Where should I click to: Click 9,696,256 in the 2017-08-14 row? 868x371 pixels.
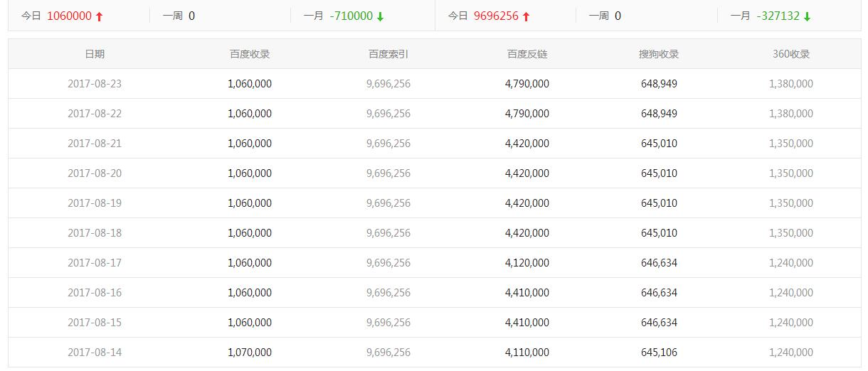pos(388,353)
